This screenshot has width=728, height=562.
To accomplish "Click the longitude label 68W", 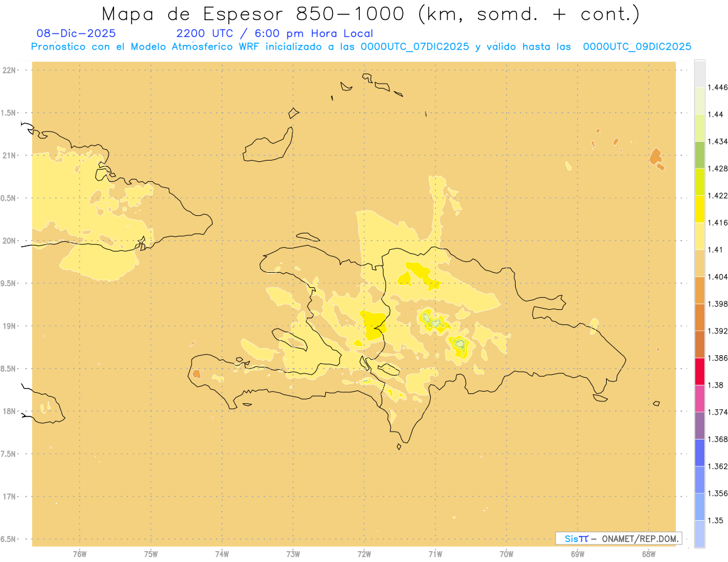I will (649, 554).
